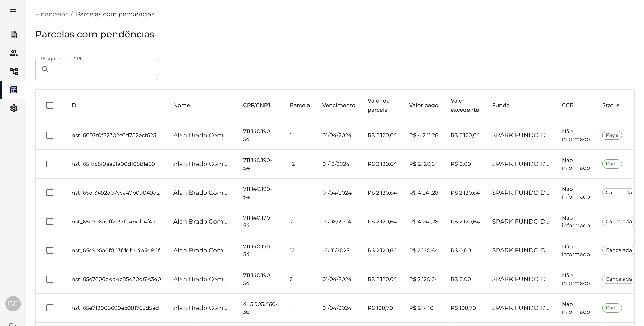
Task: Check row inst_6602f0f72302c6d782ecf625
Action: click(50, 135)
